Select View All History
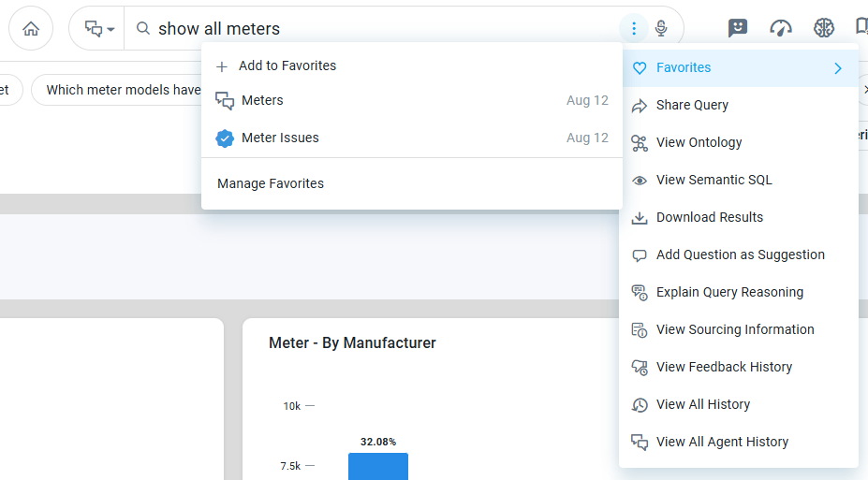 click(741, 405)
